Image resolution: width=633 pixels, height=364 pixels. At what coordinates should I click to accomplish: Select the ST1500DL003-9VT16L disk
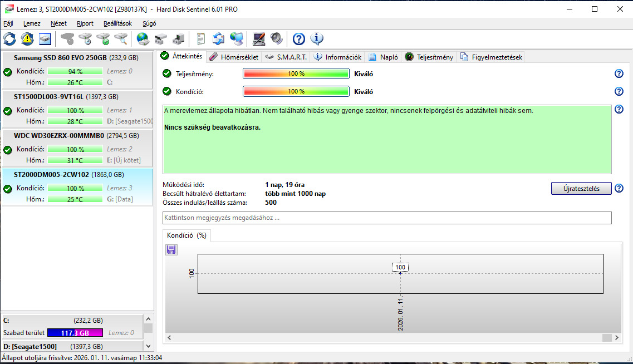77,109
